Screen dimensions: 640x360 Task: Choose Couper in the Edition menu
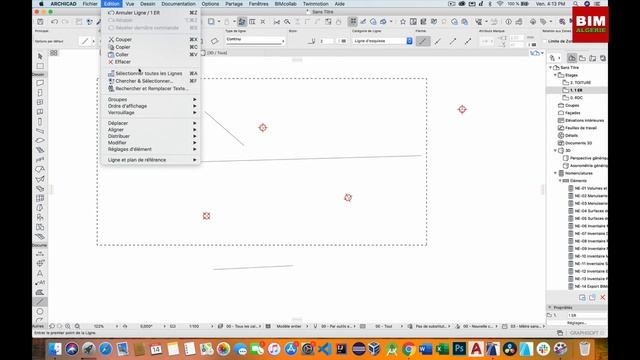[151, 40]
